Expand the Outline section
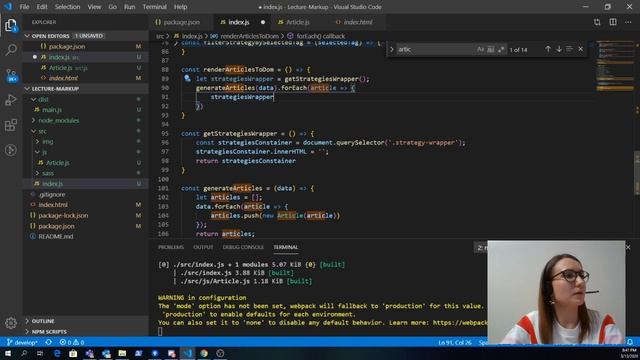This screenshot has height=360, width=640. [86, 321]
